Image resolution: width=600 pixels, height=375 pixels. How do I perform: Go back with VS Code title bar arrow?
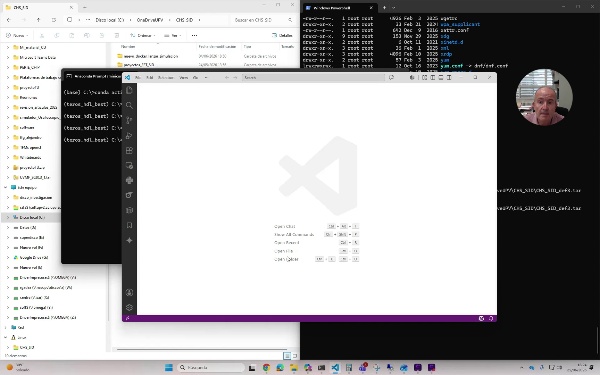(x=227, y=77)
